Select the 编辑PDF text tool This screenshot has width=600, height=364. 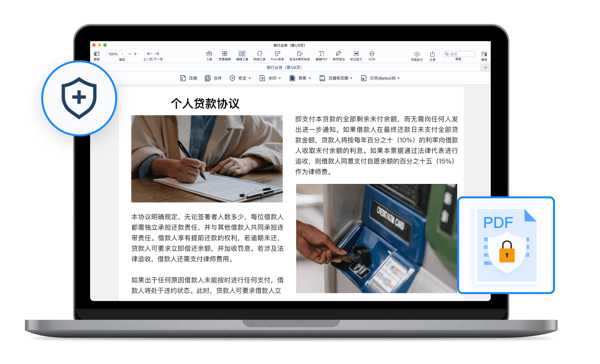(321, 54)
